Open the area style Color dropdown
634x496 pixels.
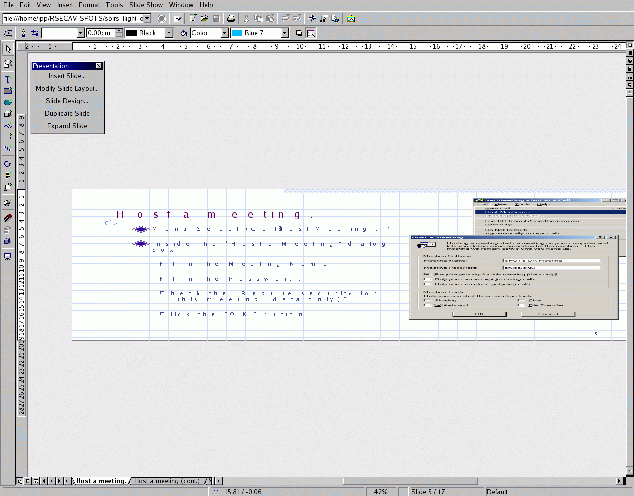[223, 33]
